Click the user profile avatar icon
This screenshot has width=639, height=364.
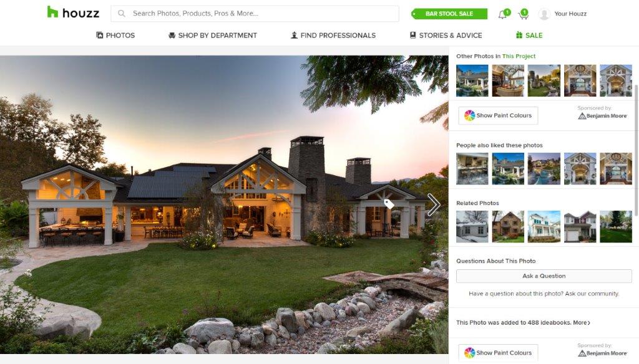click(544, 14)
